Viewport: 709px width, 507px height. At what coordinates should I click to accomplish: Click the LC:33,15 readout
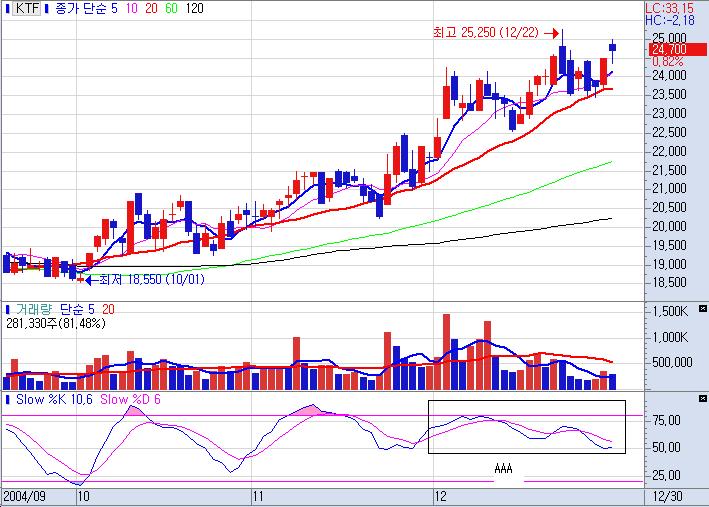668,8
